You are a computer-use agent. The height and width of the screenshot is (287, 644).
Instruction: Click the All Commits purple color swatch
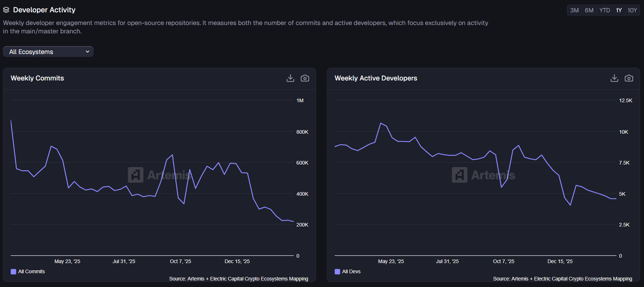pos(13,271)
